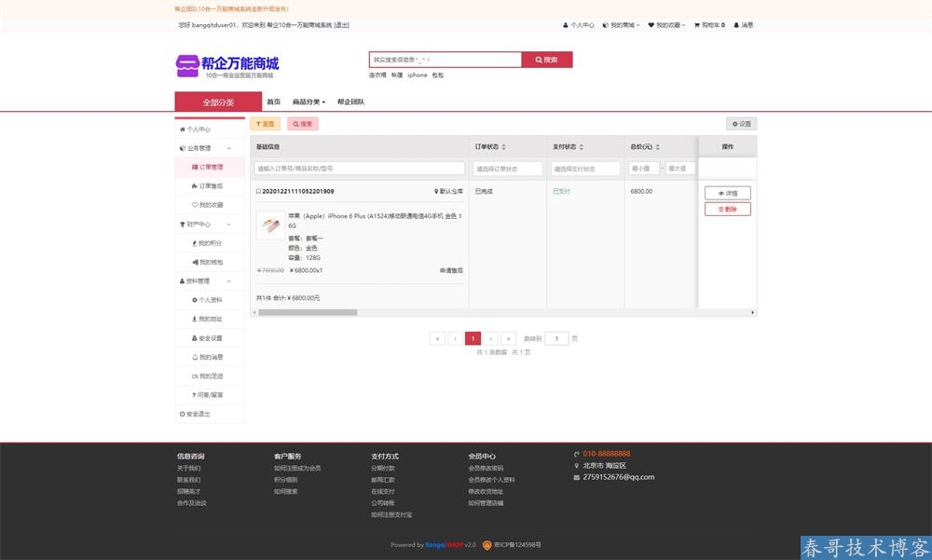
Task: Open 个人资料 in sidebar
Action: tap(210, 300)
